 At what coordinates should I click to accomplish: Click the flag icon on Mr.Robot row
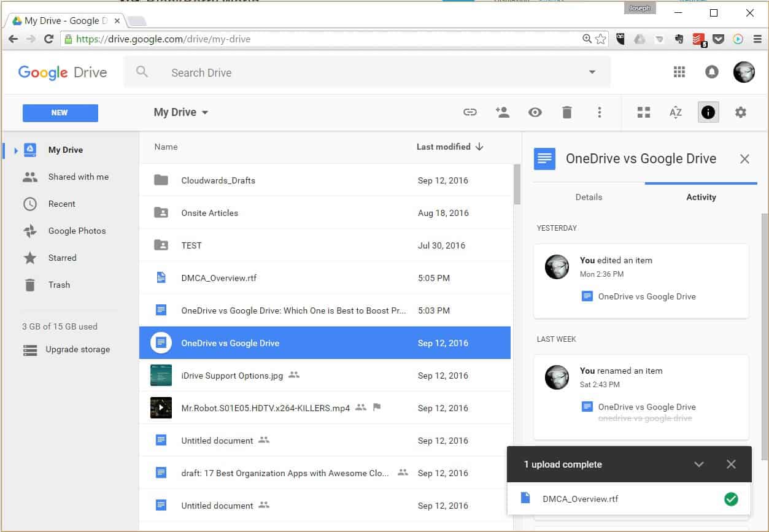pyautogui.click(x=377, y=407)
